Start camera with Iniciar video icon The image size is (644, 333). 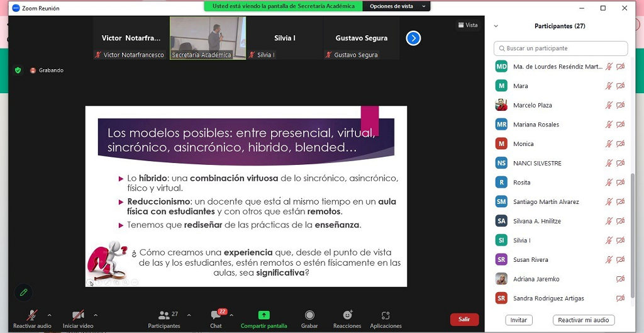tap(78, 315)
